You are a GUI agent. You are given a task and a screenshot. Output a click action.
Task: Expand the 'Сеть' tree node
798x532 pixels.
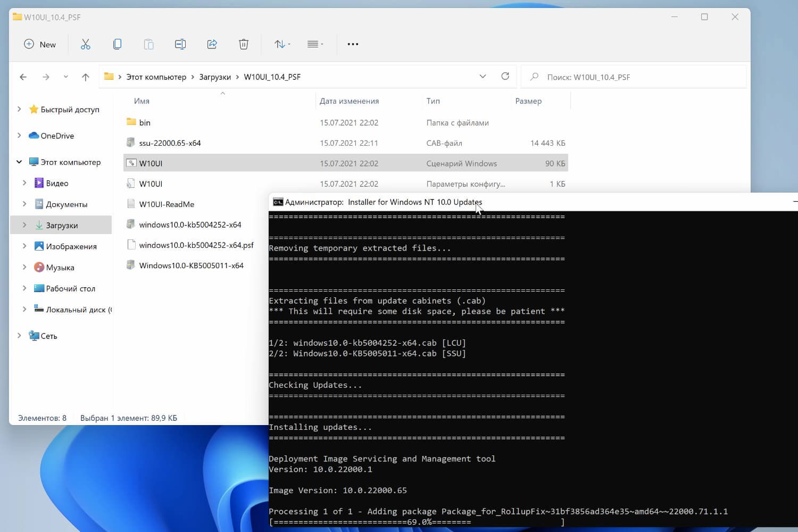19,336
